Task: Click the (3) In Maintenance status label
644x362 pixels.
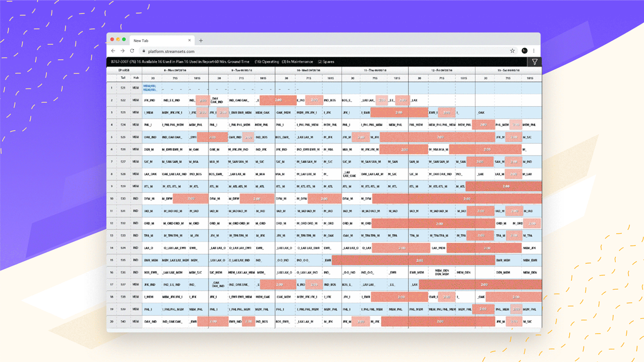Action: pyautogui.click(x=297, y=62)
